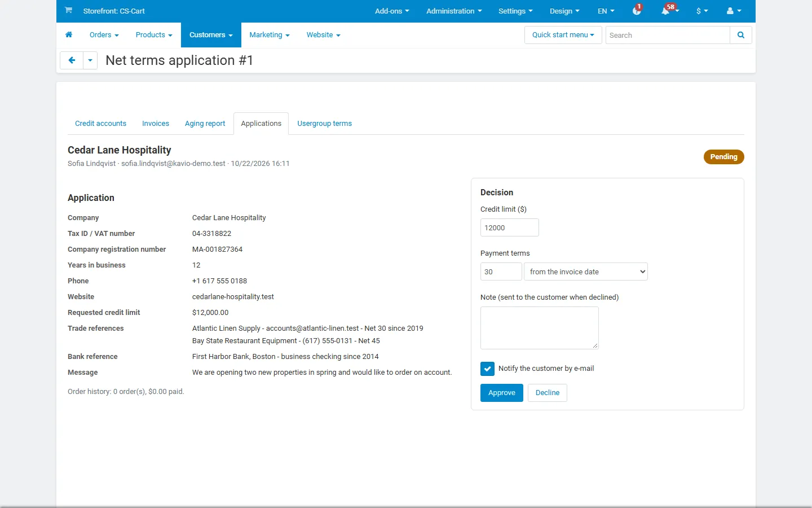Viewport: 812px width, 508px height.
Task: Open the Settings menu
Action: pyautogui.click(x=515, y=11)
